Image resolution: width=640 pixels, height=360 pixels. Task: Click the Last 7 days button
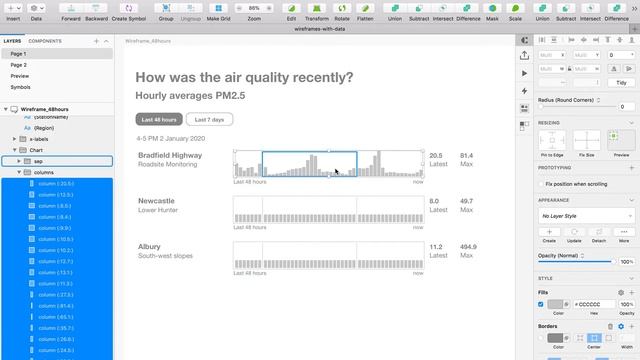pos(209,120)
